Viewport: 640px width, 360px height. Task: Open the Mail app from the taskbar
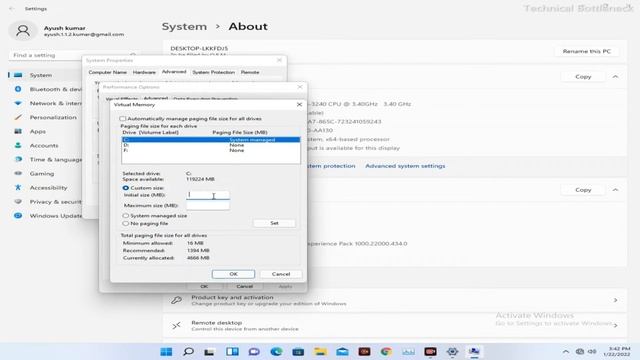point(342,351)
